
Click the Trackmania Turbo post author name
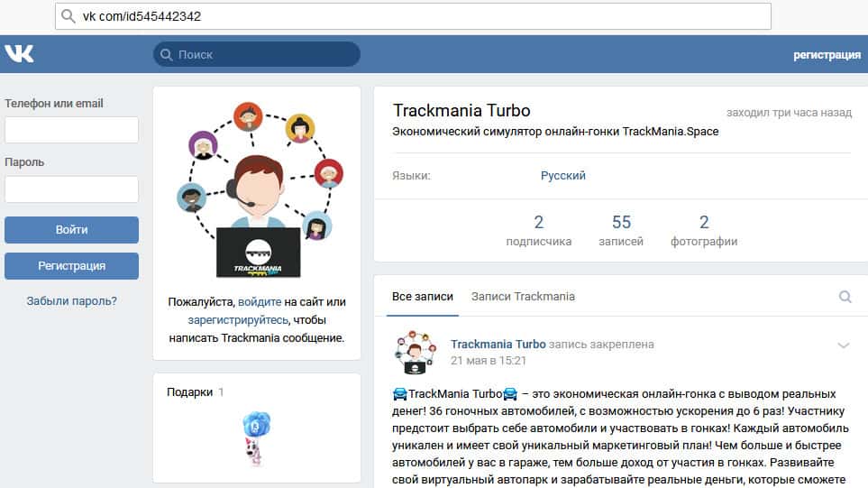[498, 344]
